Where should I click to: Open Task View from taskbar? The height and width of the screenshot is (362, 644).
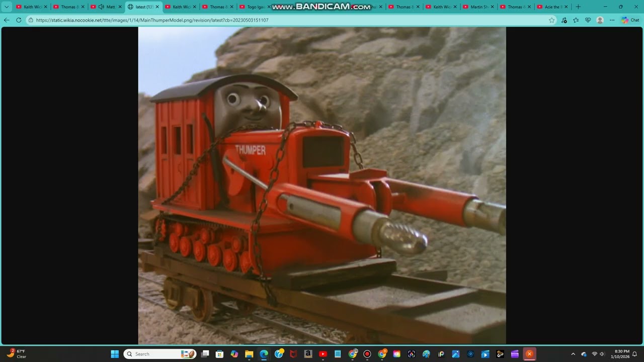click(x=205, y=354)
